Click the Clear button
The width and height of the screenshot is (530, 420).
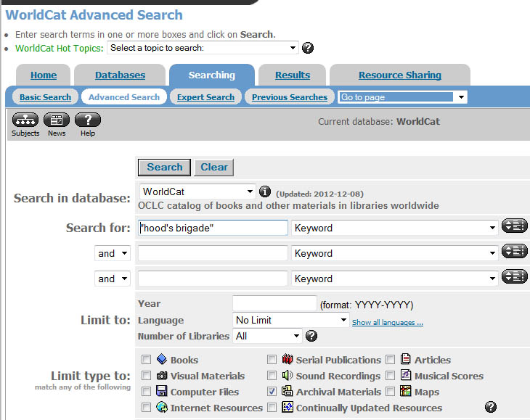pyautogui.click(x=214, y=167)
